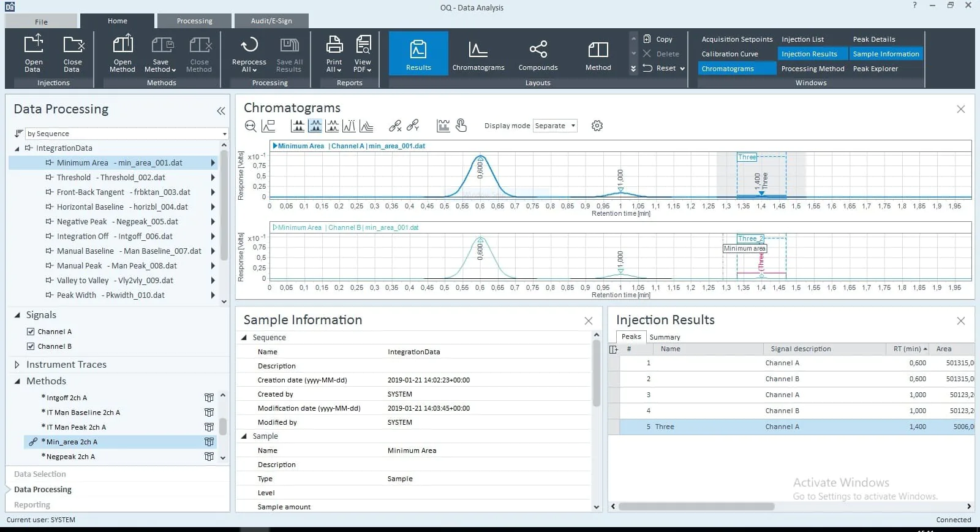Screen dimensions: 980x532
Task: Open the Display mode Separate dropdown
Action: pos(555,126)
